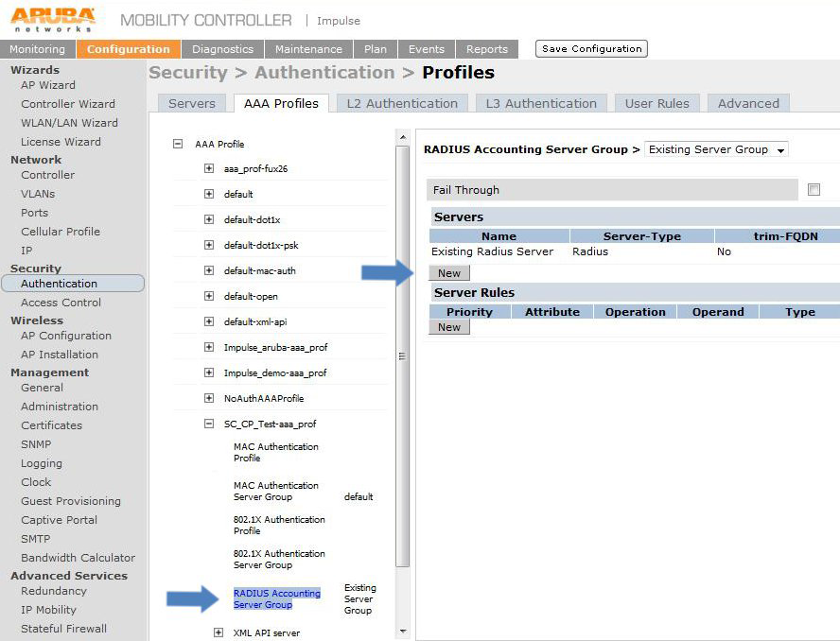Click the Authentication breadcrumb heading
840x641 pixels.
pos(324,72)
